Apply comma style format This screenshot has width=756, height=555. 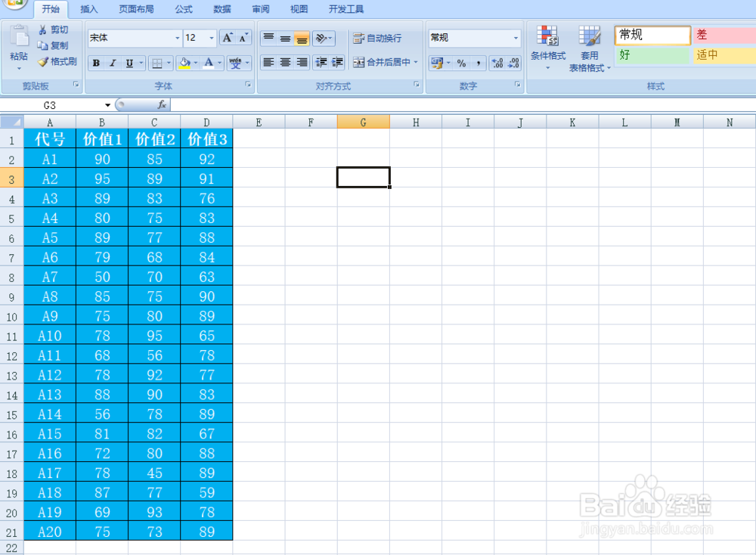tap(478, 63)
